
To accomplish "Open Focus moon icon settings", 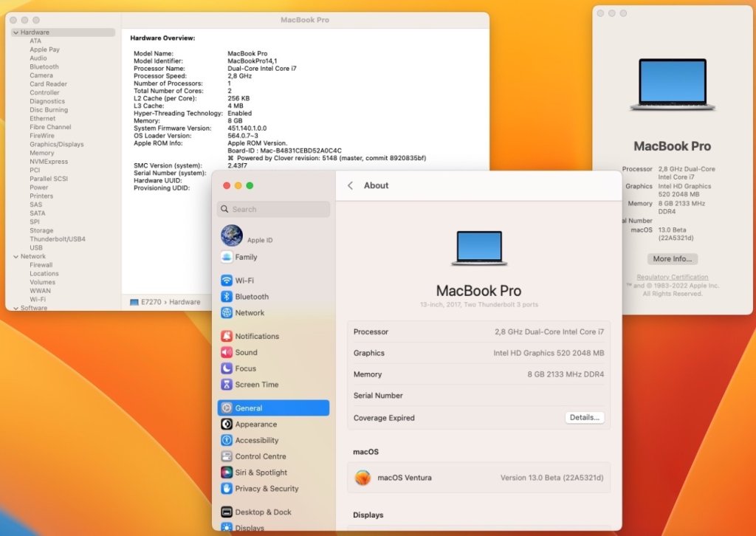I will (x=227, y=368).
